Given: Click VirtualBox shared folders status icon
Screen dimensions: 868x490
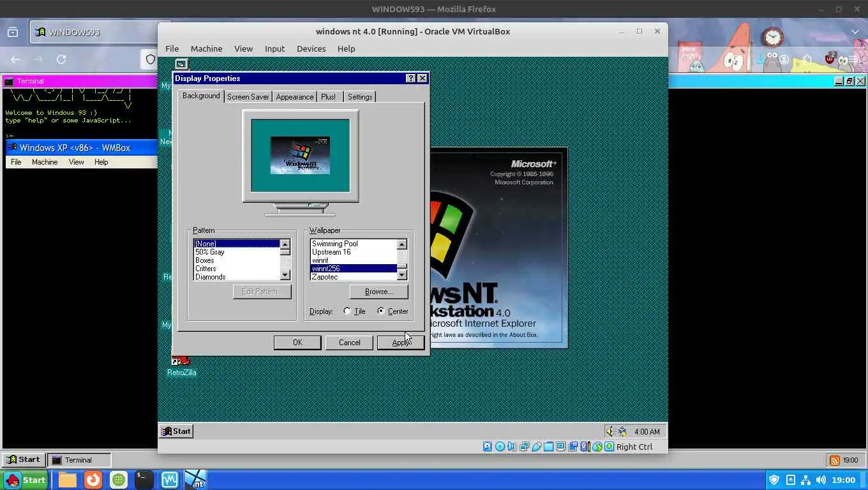Looking at the screenshot, I should tap(548, 447).
